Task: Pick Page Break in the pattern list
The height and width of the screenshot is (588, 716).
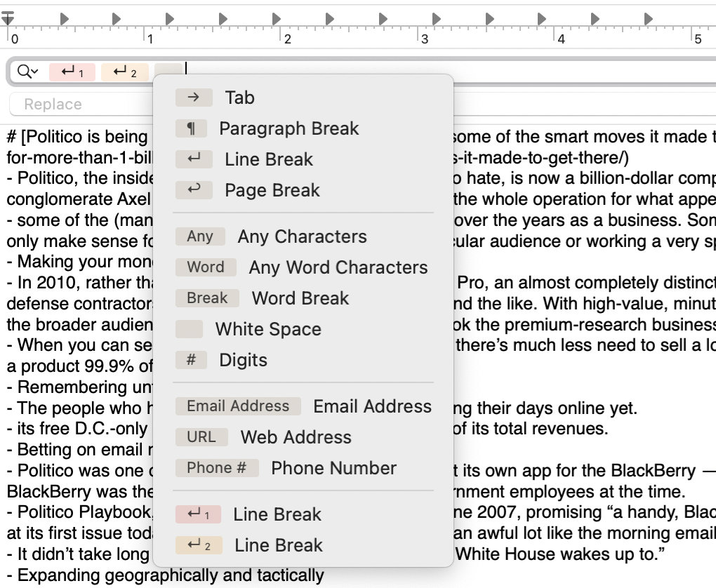Action: point(272,190)
